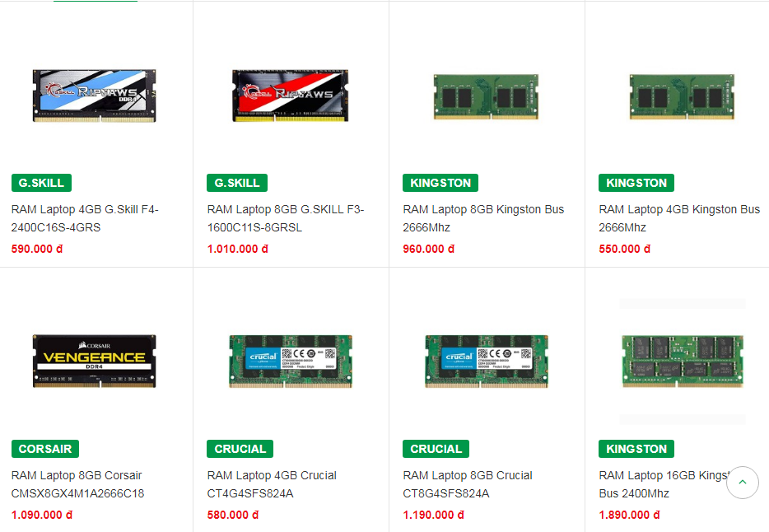Open RAM Laptop 8GB Corsair CMSX8GX4M1A2666C18 link
Viewport: 769px width, 532px height.
pyautogui.click(x=77, y=484)
